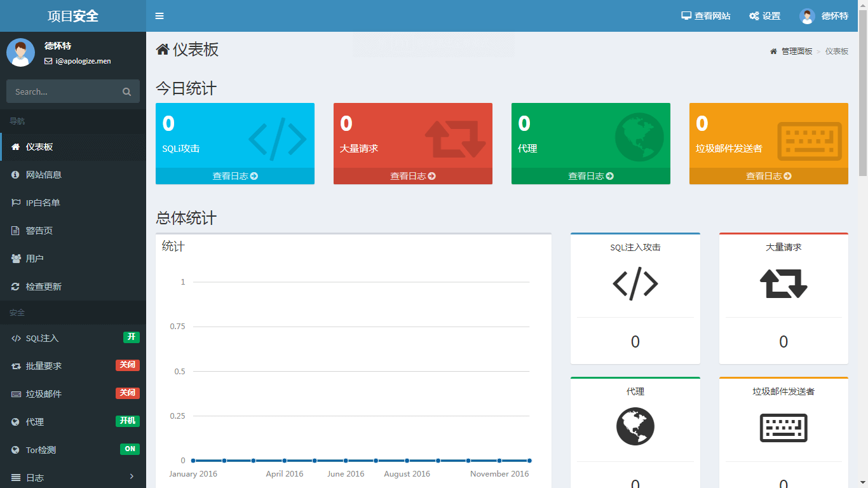Click 查看日志 in the SQLi攻击 card
The width and height of the screenshot is (868, 488).
pos(235,176)
